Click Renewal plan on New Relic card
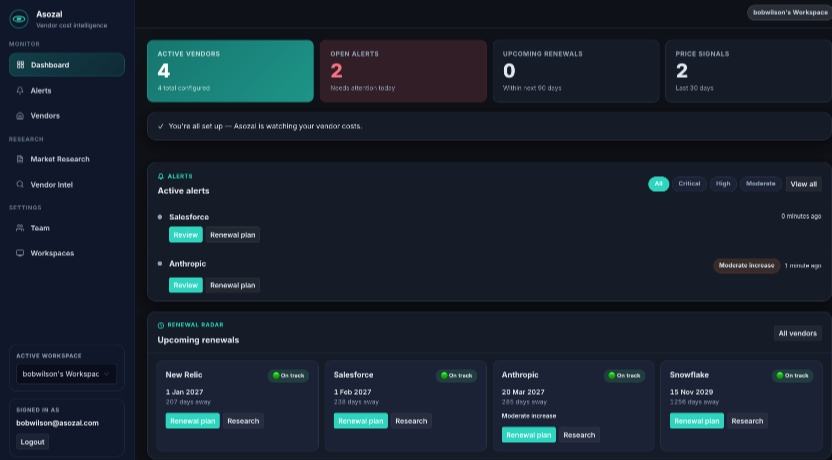This screenshot has height=460, width=832. point(193,421)
